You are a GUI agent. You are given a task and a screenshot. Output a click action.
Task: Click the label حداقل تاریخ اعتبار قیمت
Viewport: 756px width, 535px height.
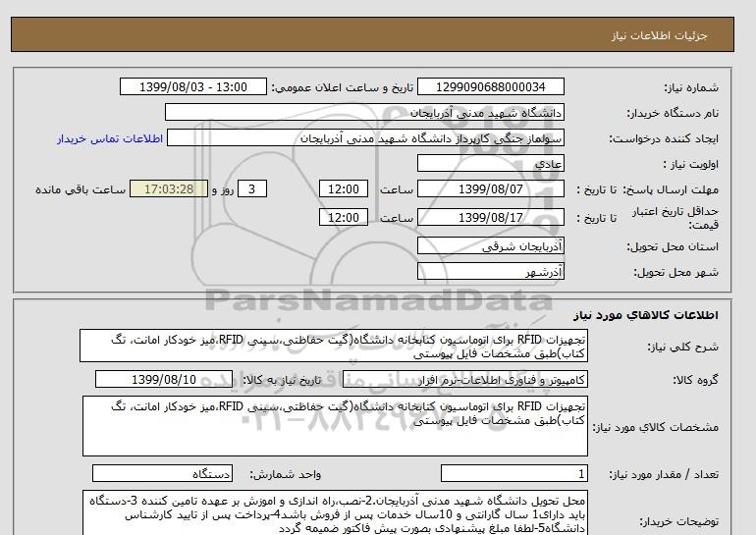(675, 218)
